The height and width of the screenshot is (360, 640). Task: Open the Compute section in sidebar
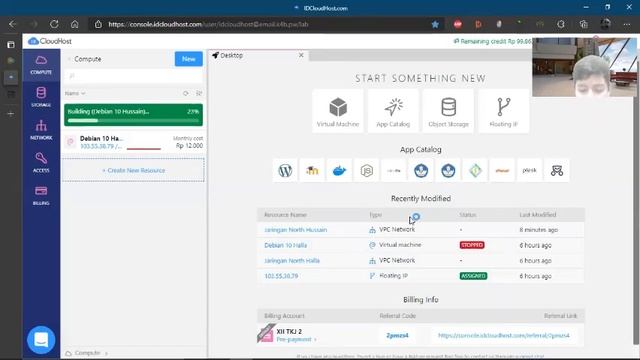(x=41, y=65)
